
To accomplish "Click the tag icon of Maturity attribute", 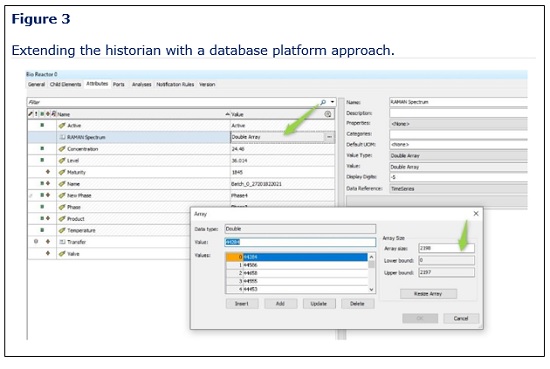I will [62, 172].
